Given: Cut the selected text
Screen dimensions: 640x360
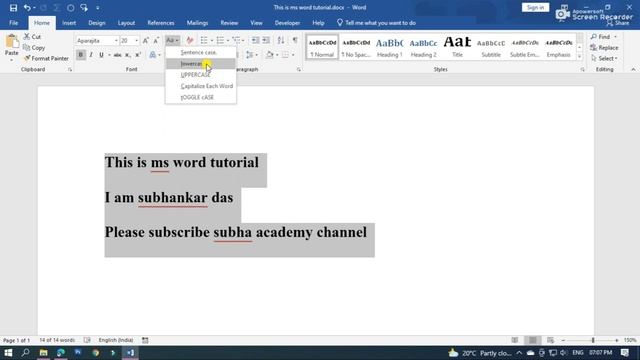Looking at the screenshot, I should pos(32,37).
